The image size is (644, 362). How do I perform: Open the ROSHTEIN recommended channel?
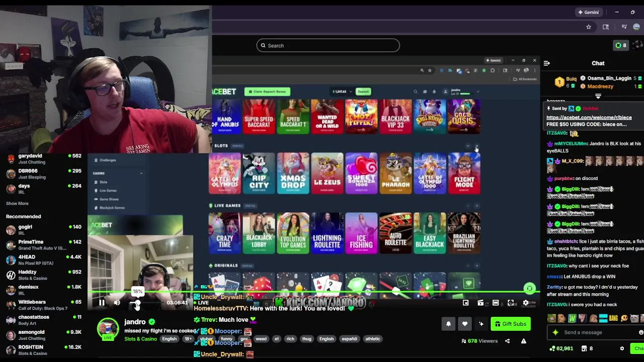pos(44,350)
